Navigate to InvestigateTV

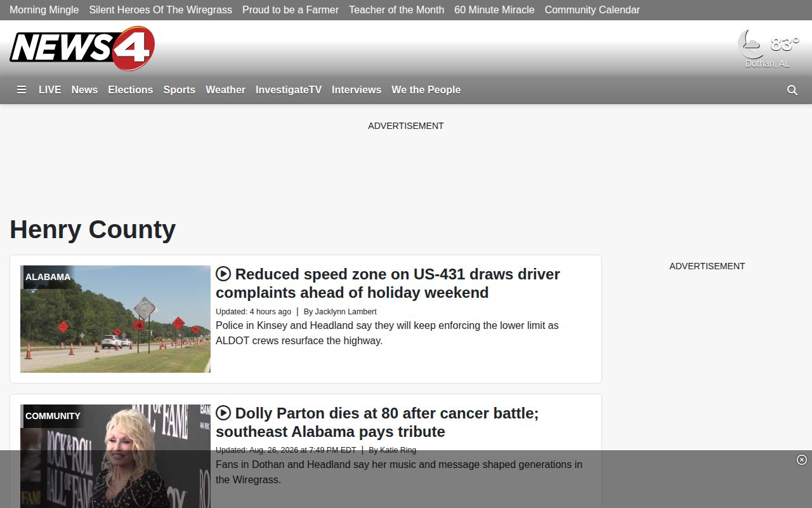tap(289, 90)
